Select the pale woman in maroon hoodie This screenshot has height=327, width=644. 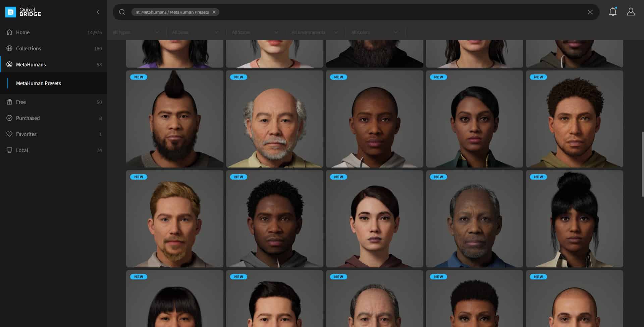[x=375, y=219]
